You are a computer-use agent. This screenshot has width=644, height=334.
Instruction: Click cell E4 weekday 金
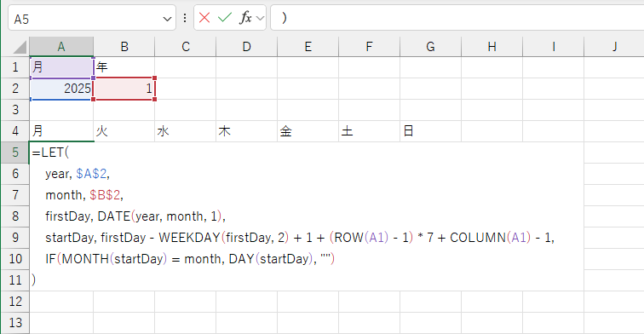308,131
